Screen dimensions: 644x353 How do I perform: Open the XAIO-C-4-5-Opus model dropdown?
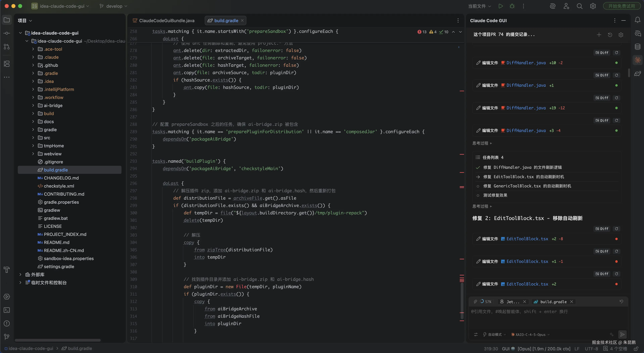point(530,335)
